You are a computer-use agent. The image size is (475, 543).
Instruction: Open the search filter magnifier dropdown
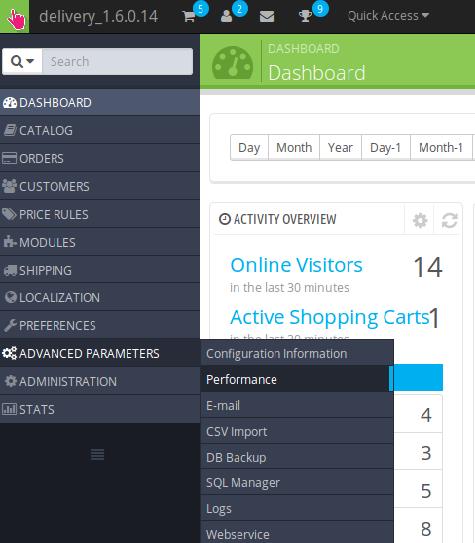coord(22,62)
